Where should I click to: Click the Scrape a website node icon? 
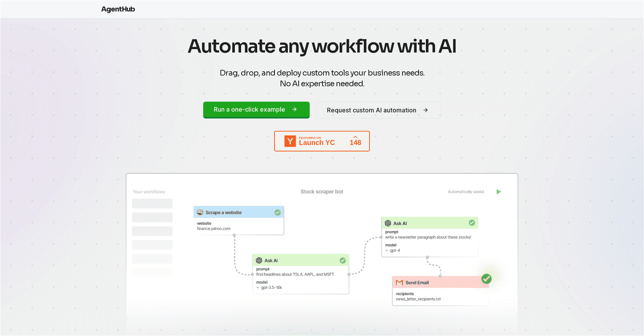(x=200, y=212)
